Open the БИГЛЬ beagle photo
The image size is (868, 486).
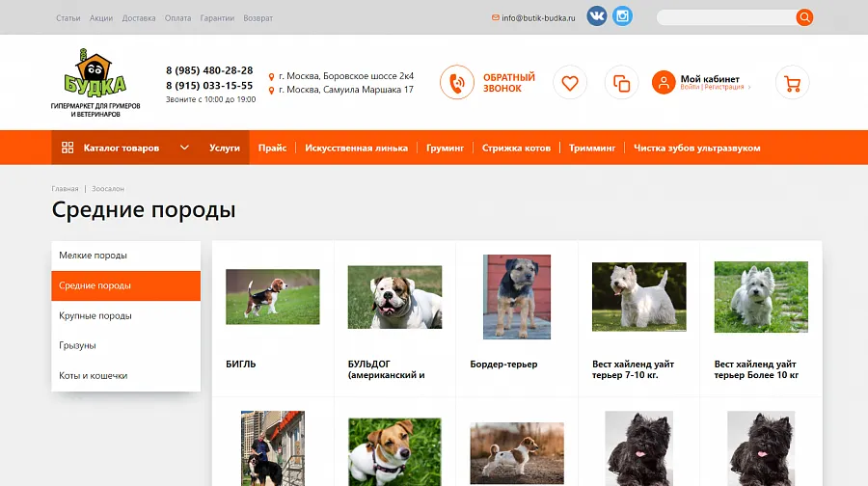click(272, 297)
